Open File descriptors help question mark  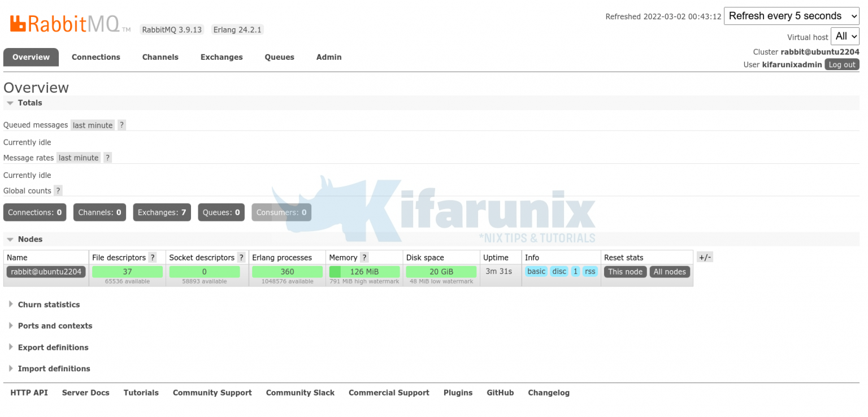tap(152, 258)
